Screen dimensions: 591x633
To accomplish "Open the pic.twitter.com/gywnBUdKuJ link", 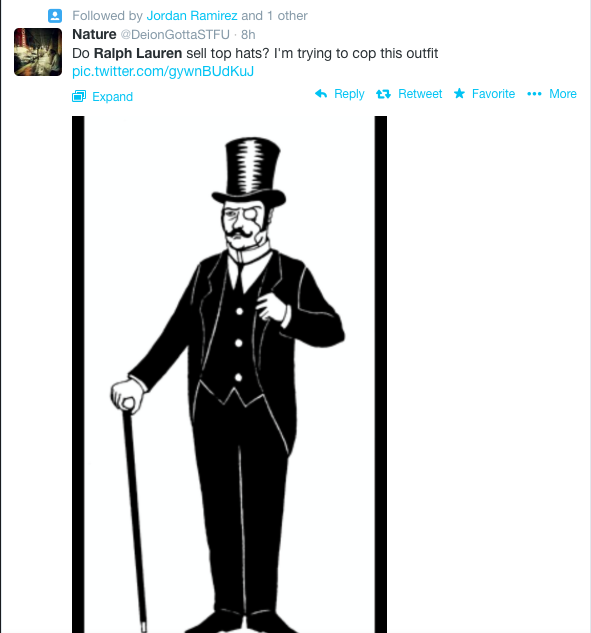I will pos(163,71).
